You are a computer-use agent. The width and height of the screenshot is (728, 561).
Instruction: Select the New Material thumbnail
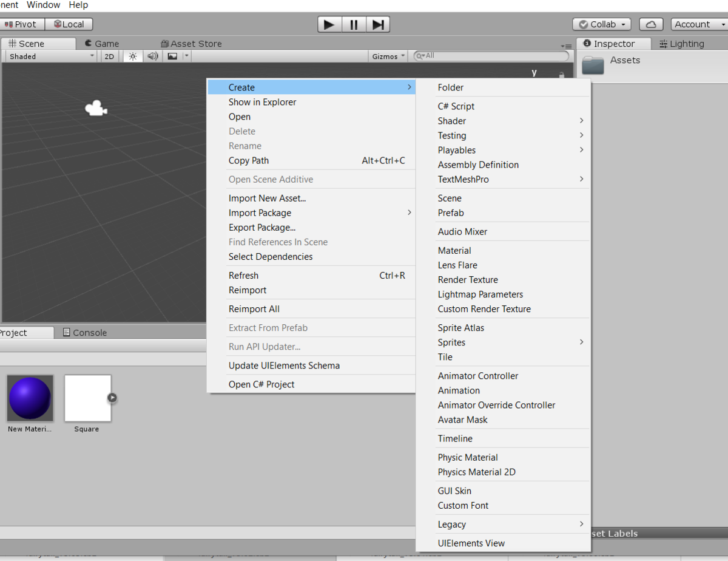[x=30, y=398]
